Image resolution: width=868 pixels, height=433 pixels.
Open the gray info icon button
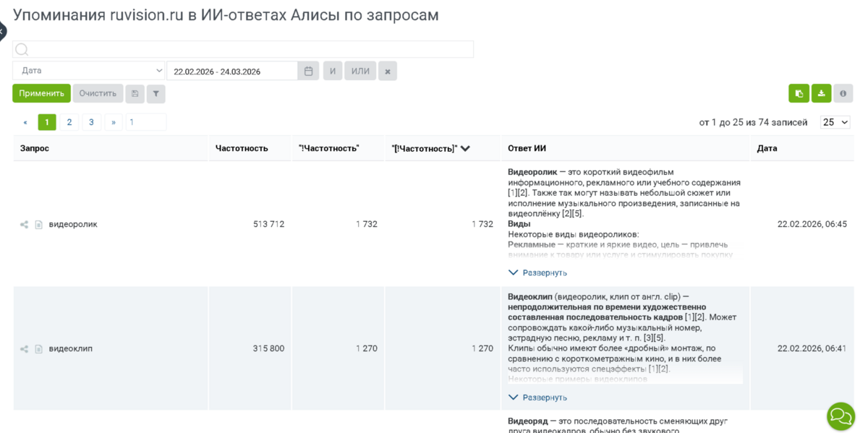843,93
